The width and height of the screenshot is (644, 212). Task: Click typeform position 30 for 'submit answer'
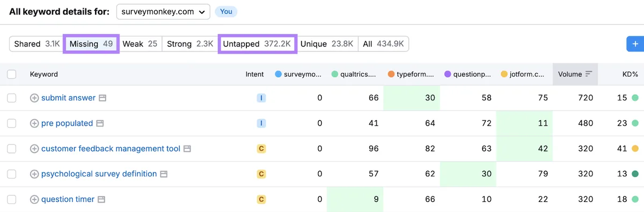pos(411,98)
